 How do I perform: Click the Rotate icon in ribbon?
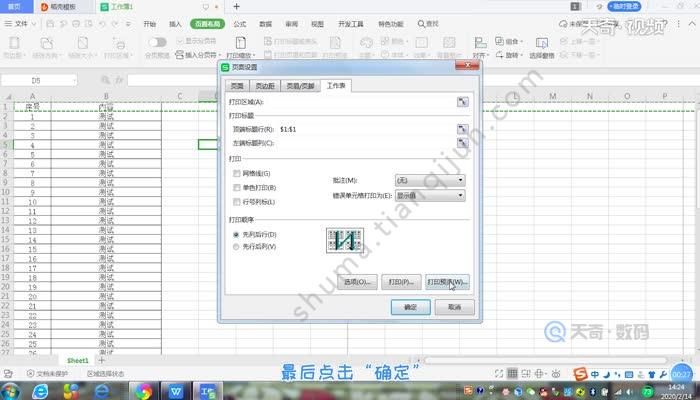coord(500,55)
